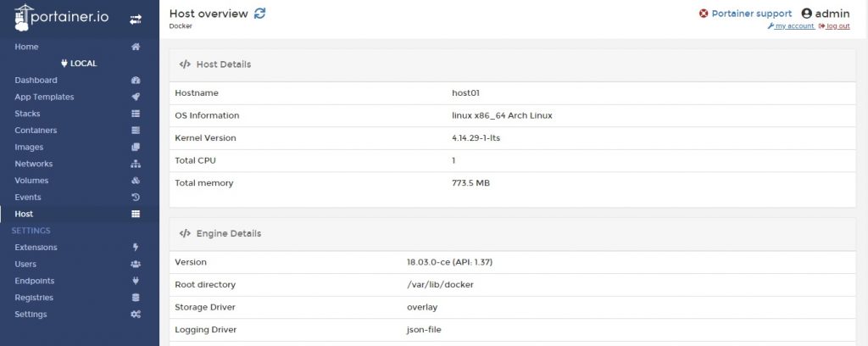Screen dimensions: 868x346
Task: Click the App Templates rocket icon
Action: coord(136,97)
